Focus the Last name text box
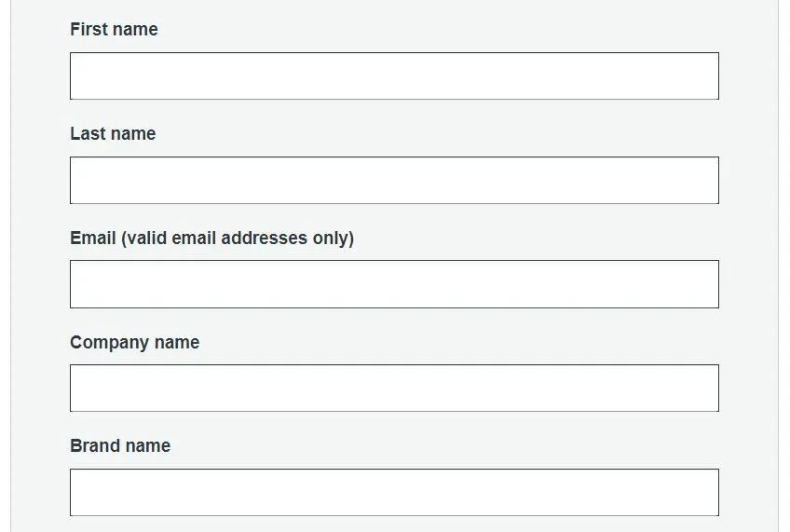This screenshot has height=532, width=790. (394, 180)
